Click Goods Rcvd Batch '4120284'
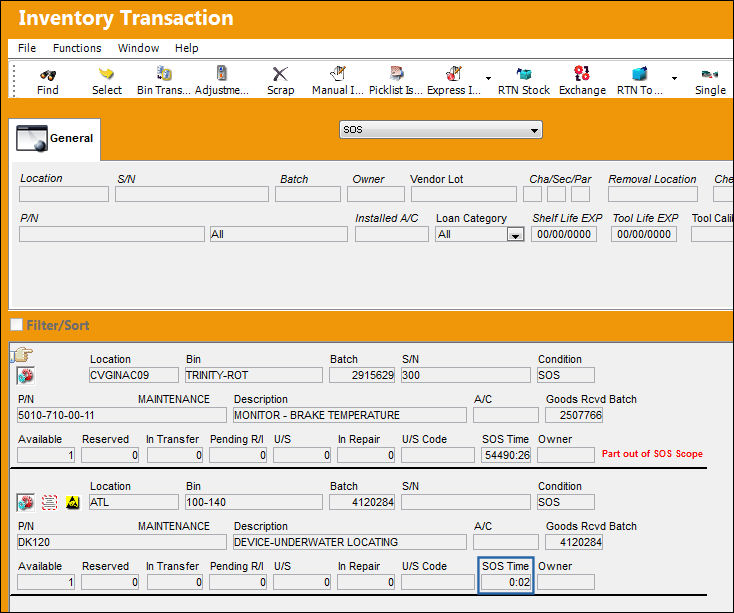The width and height of the screenshot is (734, 613). coord(574,542)
